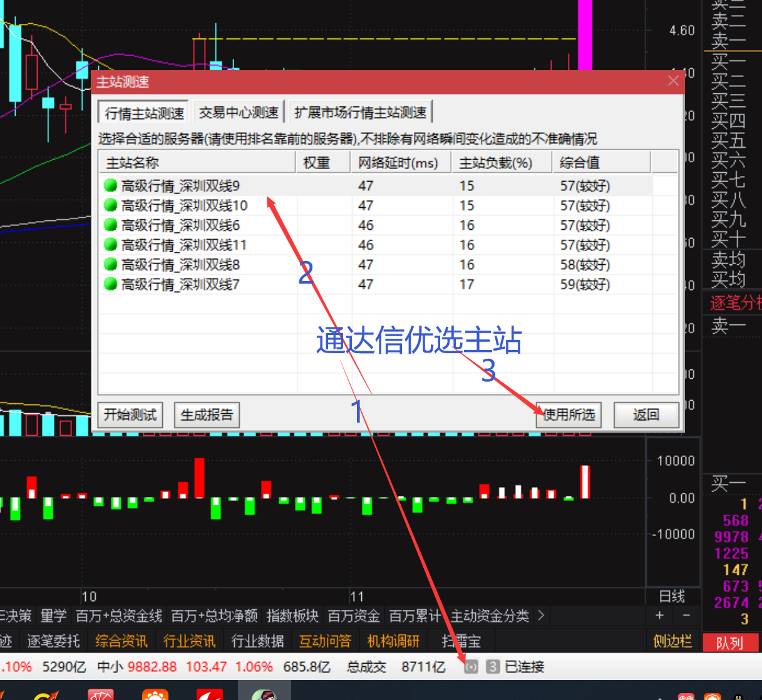Sort by 权重 column header

pyautogui.click(x=323, y=163)
